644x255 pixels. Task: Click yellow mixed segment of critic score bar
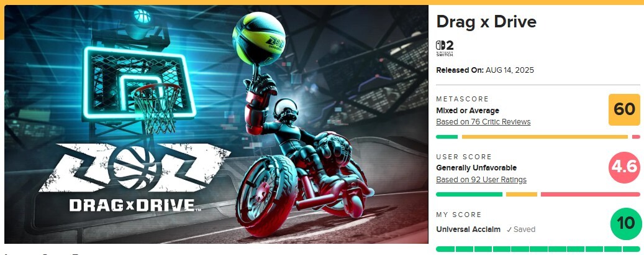point(545,137)
